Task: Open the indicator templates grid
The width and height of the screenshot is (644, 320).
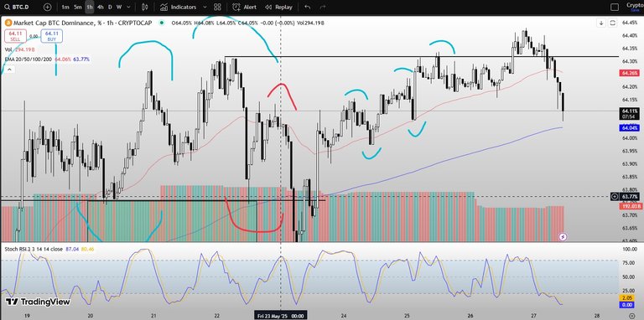Action: (218, 7)
